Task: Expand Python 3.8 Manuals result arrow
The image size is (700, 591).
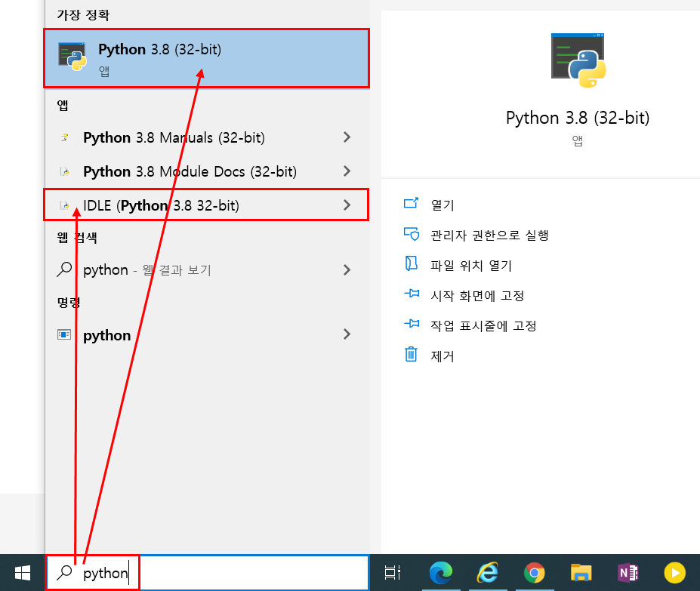Action: 347,137
